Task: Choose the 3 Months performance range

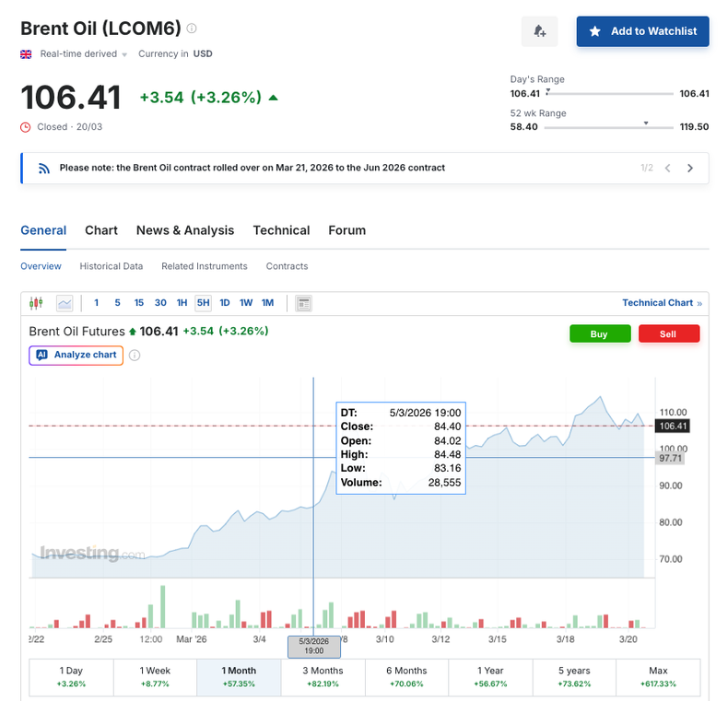Action: [323, 677]
